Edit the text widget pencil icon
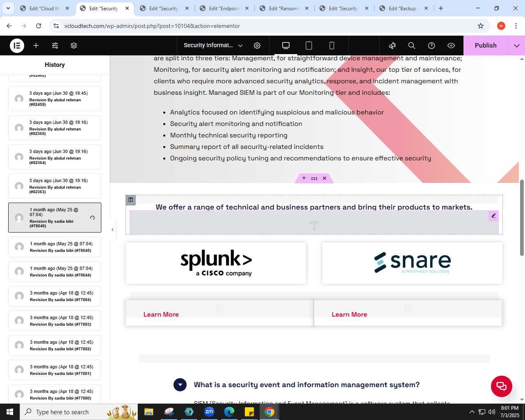 pos(493,216)
